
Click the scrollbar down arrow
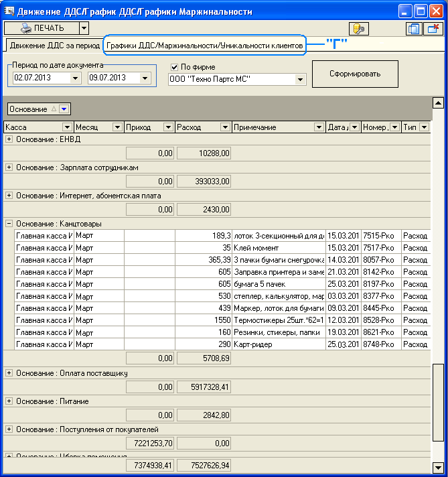(x=438, y=468)
